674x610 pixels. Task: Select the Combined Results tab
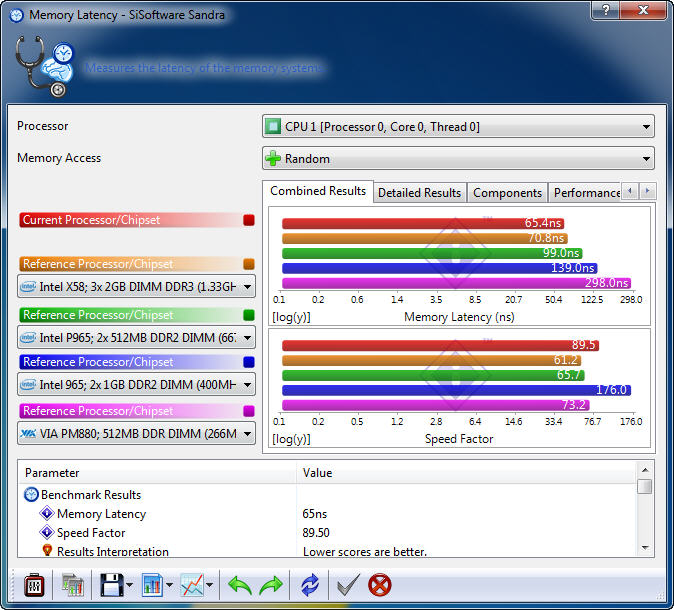318,191
